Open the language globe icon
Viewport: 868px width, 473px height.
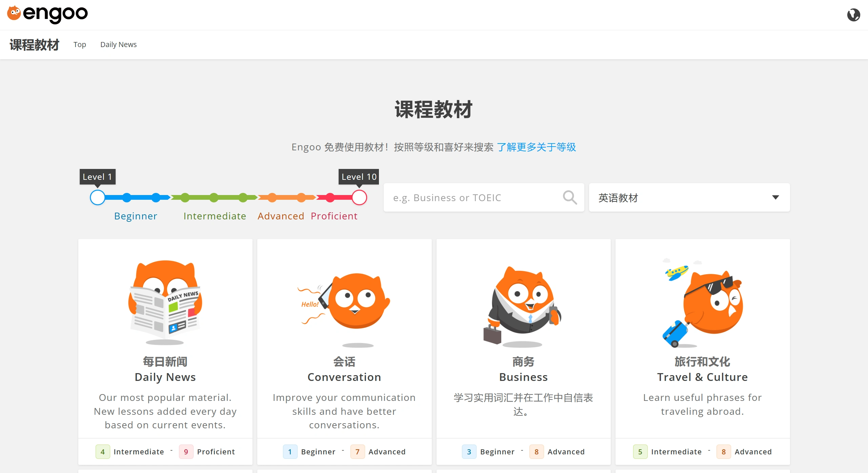[x=853, y=15]
